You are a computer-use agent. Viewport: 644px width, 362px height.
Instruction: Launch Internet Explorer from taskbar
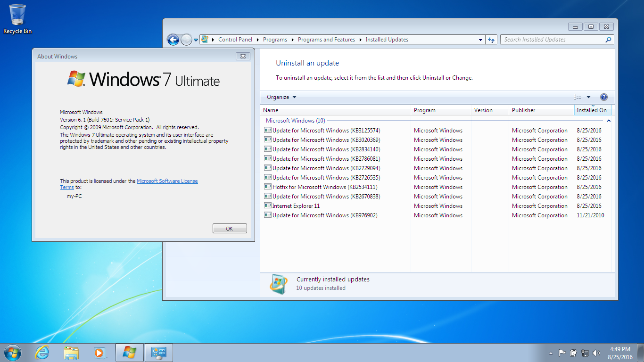42,352
